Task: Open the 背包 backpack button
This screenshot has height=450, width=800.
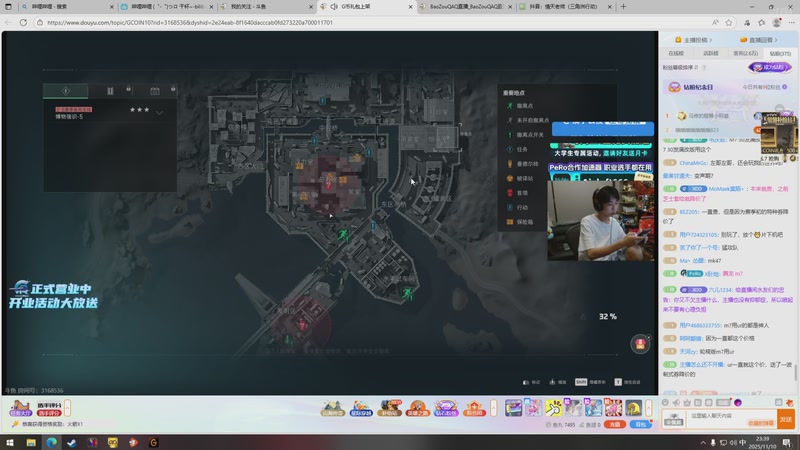Action: click(640, 424)
